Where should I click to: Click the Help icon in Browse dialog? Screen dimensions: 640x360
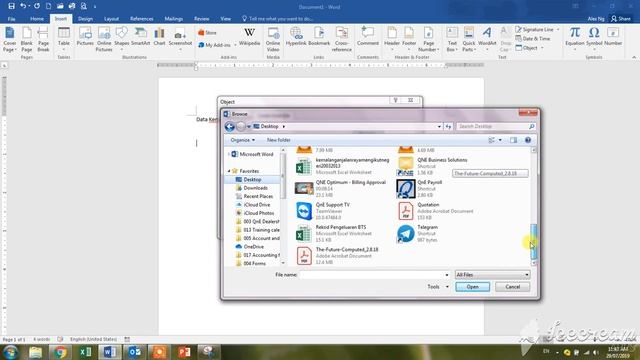click(528, 140)
